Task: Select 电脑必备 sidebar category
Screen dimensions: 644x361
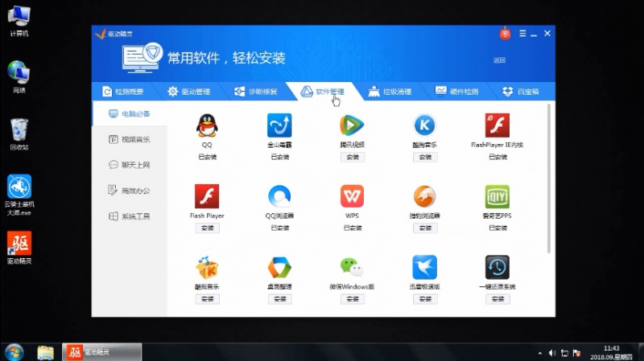Action: (130, 113)
